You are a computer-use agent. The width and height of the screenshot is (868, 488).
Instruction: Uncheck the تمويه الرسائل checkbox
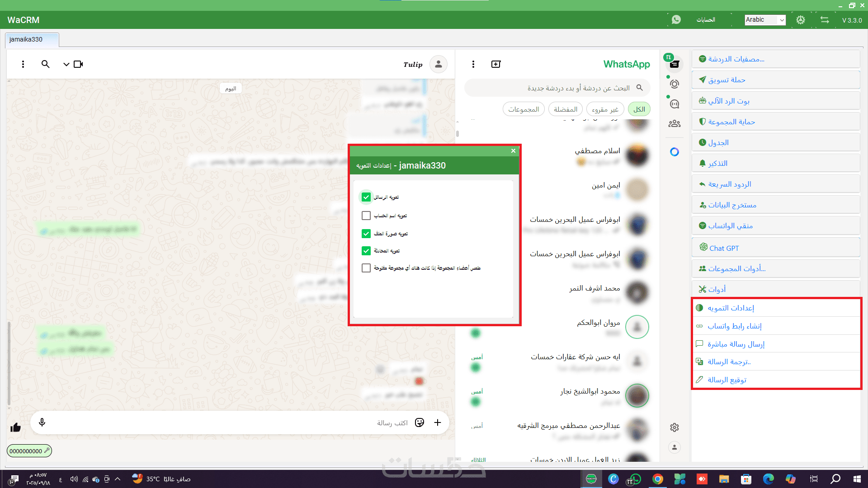pos(366,197)
